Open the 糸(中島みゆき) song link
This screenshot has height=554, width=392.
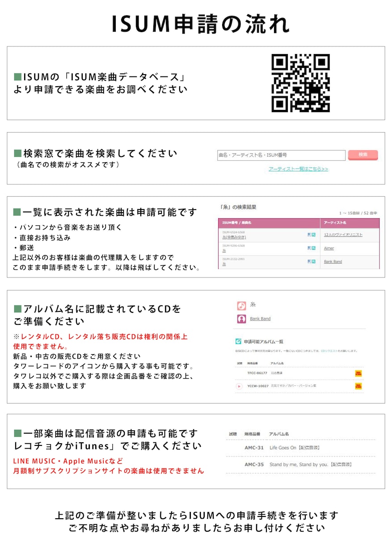pyautogui.click(x=234, y=237)
